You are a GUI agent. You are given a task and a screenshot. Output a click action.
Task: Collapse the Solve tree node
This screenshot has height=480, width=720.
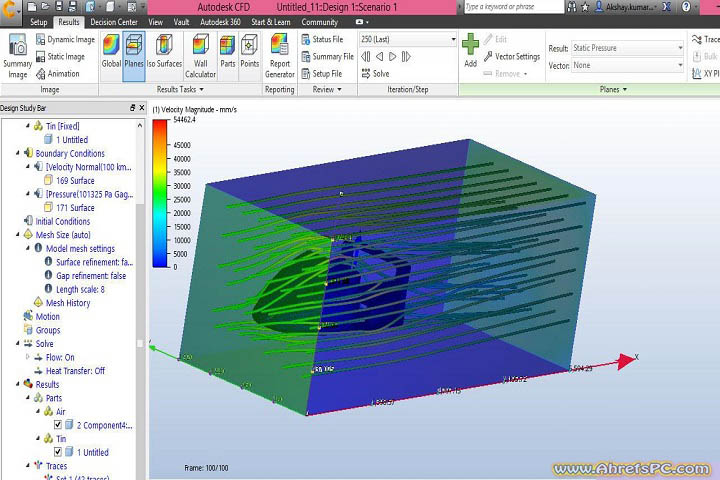click(x=18, y=343)
